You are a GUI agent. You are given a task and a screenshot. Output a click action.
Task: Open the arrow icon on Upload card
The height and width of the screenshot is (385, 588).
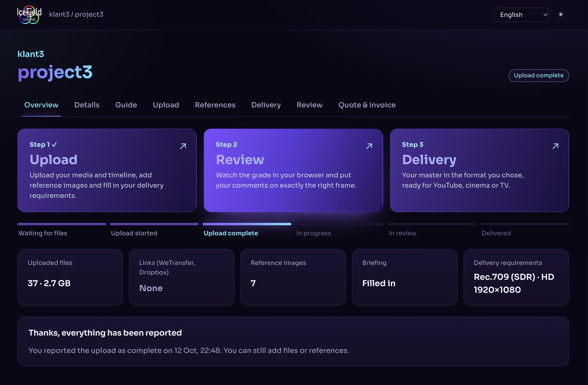[183, 146]
